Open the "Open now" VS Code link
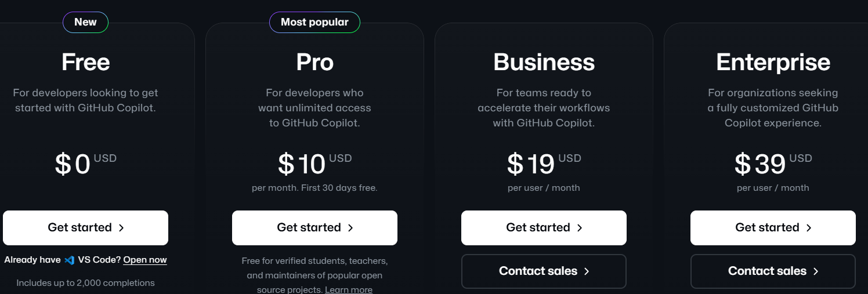This screenshot has height=294, width=868. point(145,260)
